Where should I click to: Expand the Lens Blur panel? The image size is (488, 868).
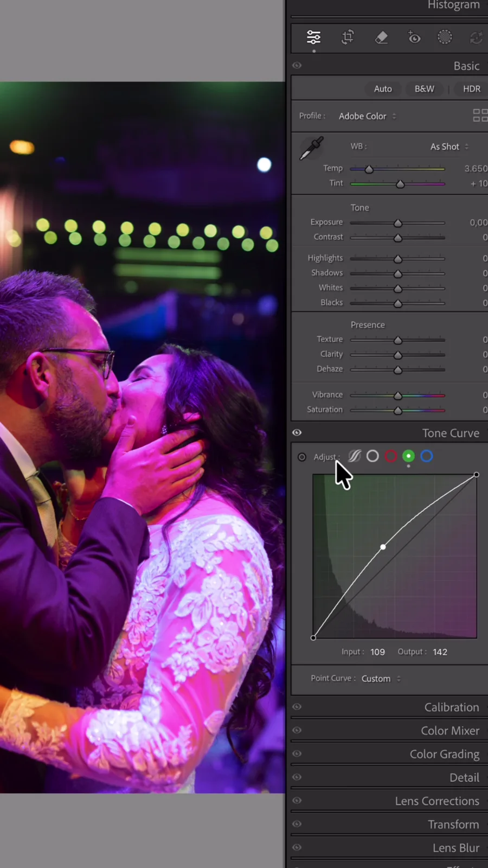[456, 847]
